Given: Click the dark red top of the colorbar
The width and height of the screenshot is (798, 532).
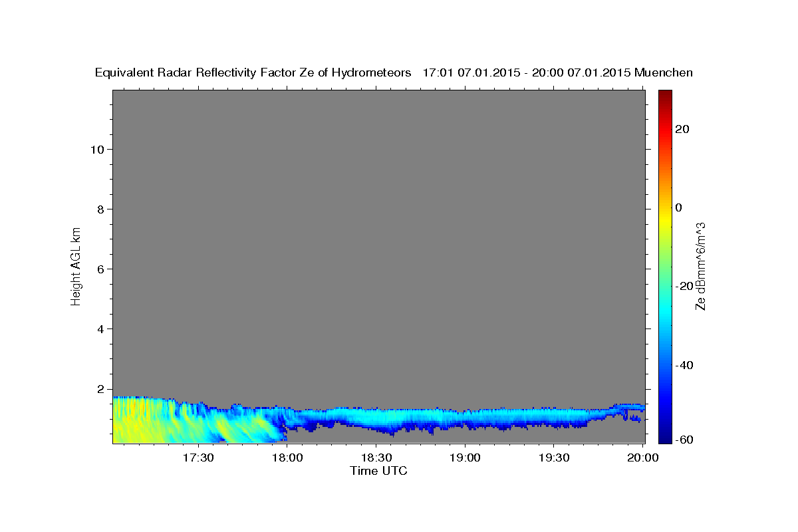Looking at the screenshot, I should click(x=665, y=94).
